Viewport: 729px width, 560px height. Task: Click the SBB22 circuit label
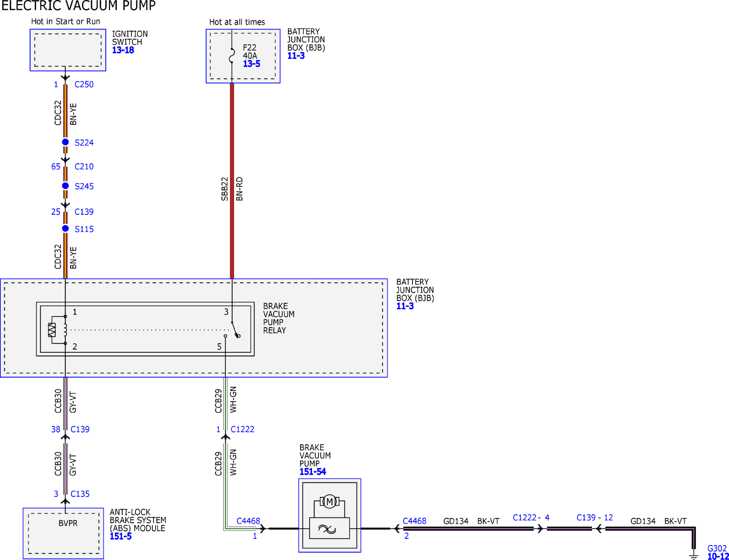(x=225, y=189)
